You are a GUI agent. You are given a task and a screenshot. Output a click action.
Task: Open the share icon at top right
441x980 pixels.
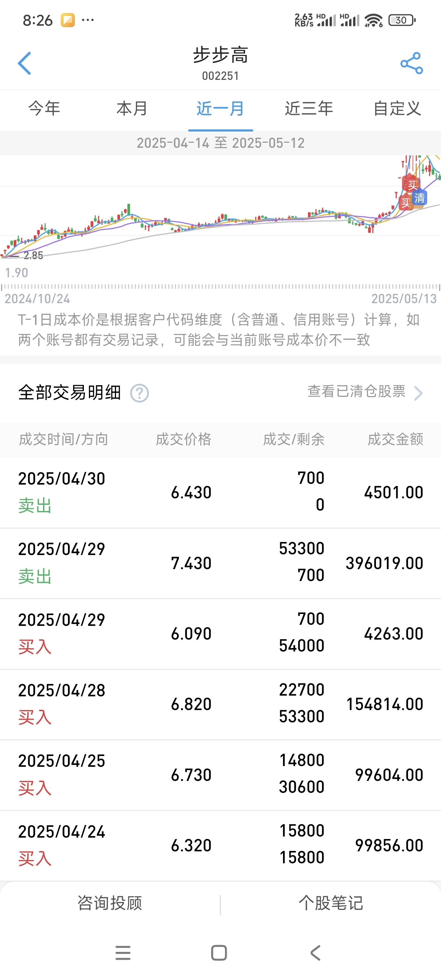click(x=412, y=63)
